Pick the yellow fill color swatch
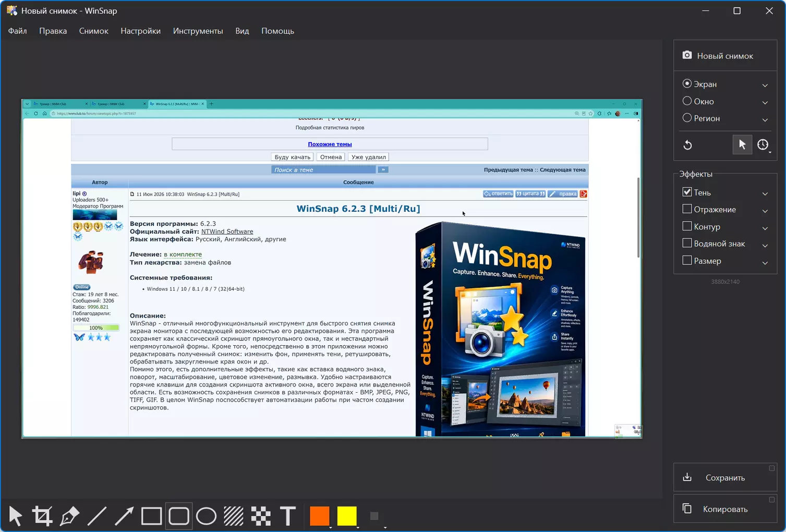786x532 pixels. point(347,516)
